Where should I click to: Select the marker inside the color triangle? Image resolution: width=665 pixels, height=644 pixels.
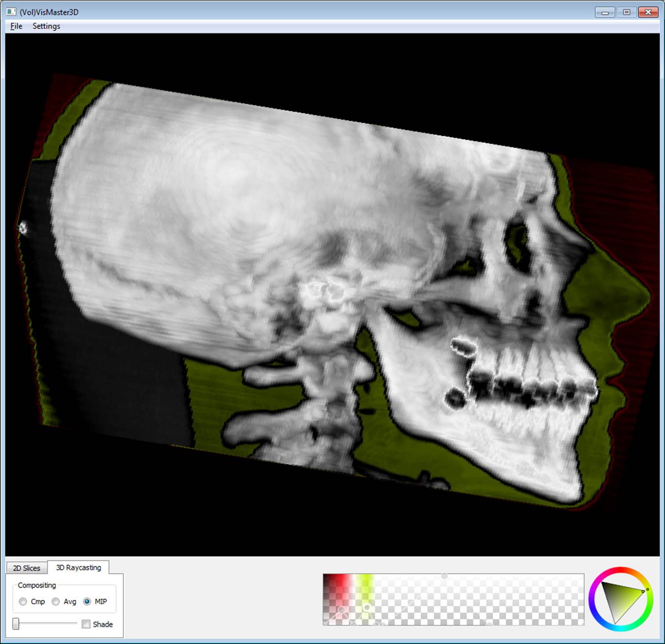point(643,592)
